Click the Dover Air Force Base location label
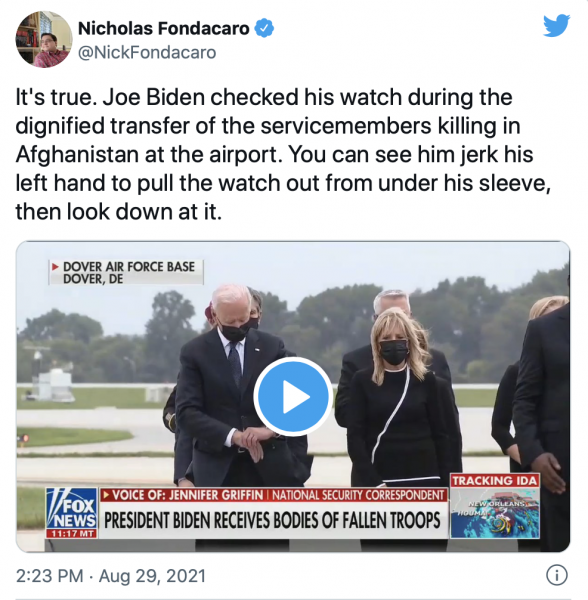588x600 pixels. (126, 272)
